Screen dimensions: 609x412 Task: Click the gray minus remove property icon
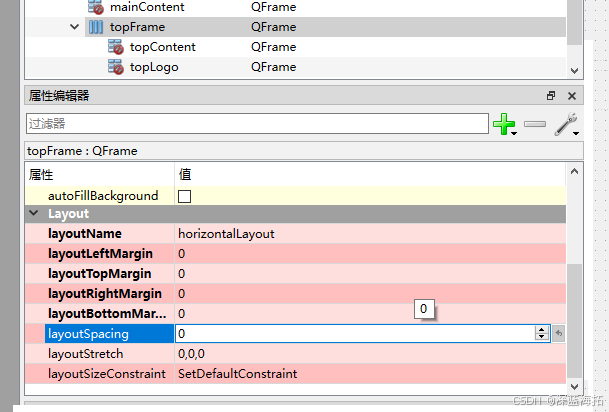tap(535, 124)
